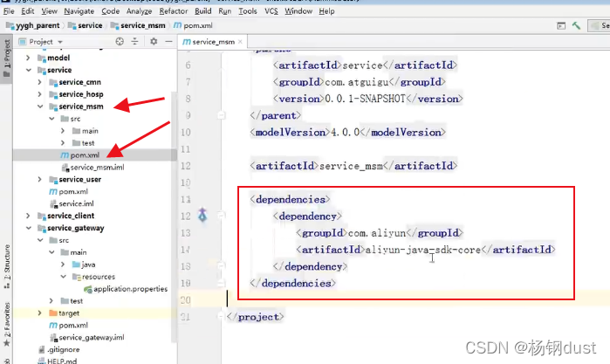The height and width of the screenshot is (364, 610).
Task: Click com.aliyun groupId text in editor
Action: click(377, 233)
